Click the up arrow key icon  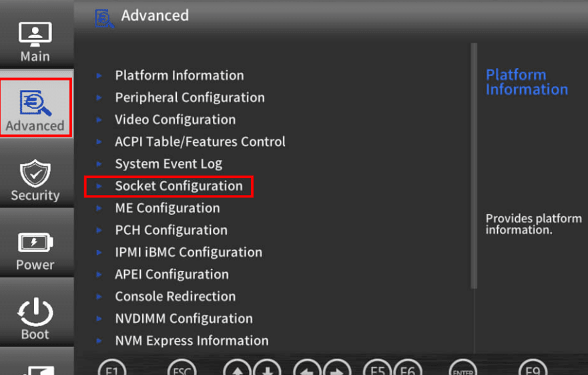237,370
